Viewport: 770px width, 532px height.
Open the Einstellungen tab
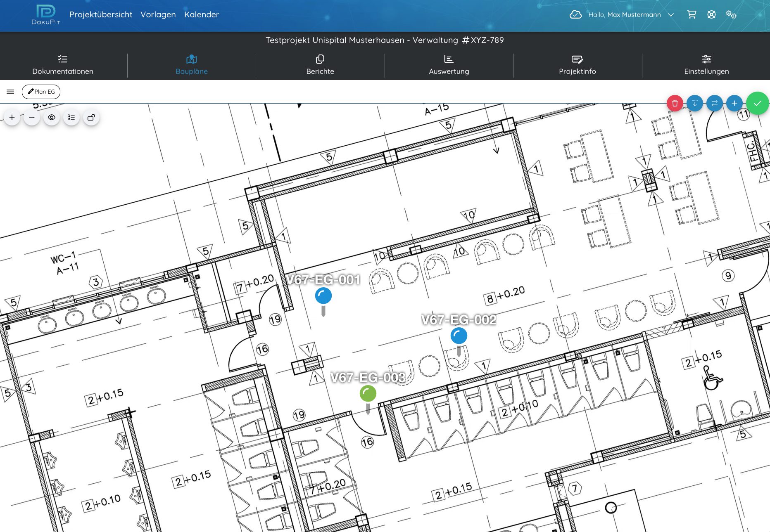pos(706,65)
